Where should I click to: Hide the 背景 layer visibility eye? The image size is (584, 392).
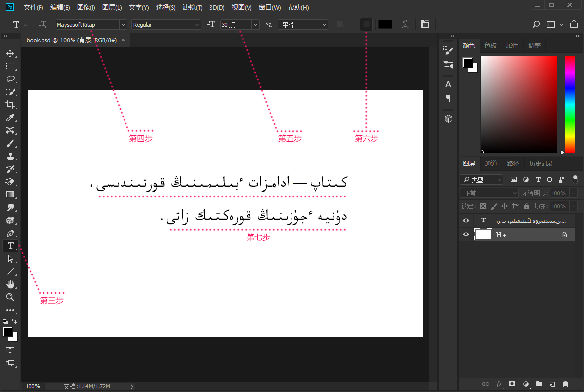tap(466, 235)
